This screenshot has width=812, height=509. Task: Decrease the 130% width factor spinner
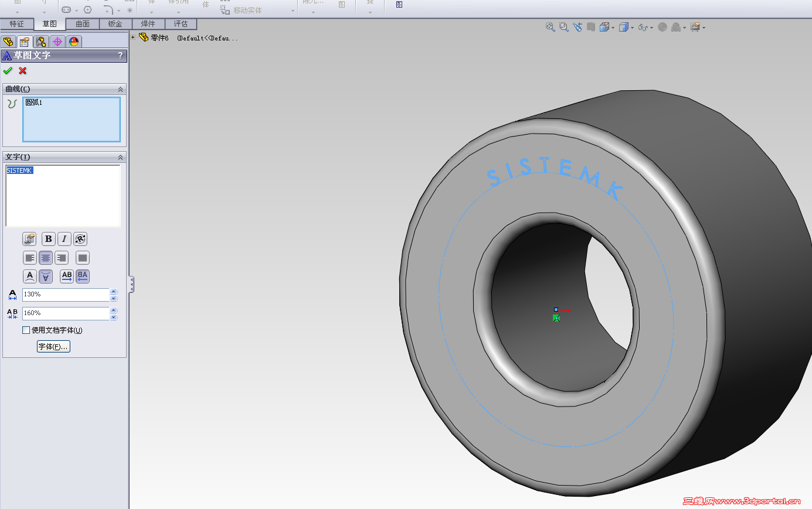coord(114,298)
